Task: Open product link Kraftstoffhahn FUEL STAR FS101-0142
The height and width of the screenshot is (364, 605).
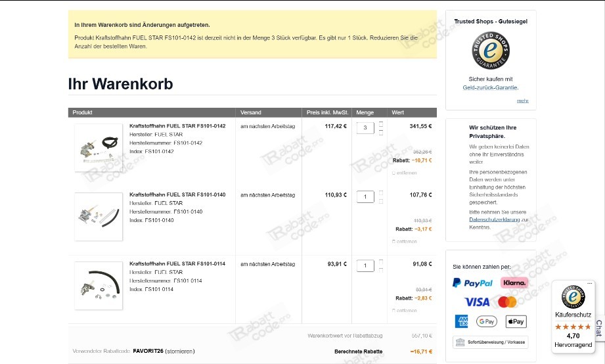Action: 177,126
